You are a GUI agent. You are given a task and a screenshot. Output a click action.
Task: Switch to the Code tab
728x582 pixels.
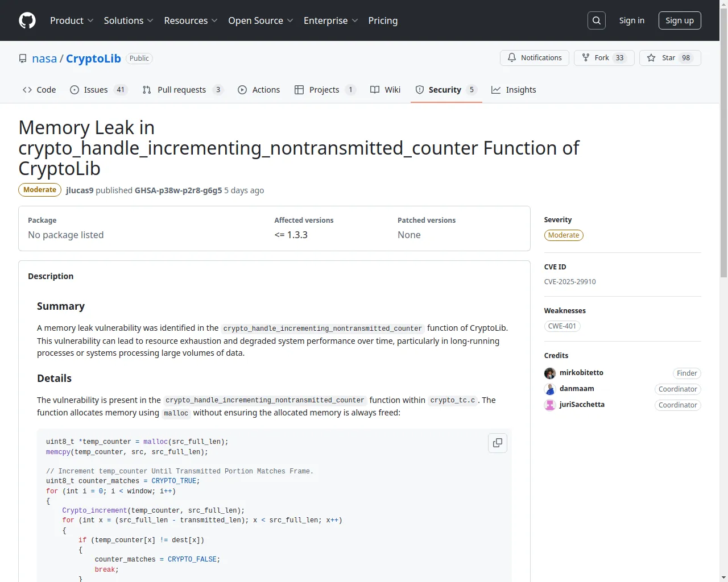39,90
